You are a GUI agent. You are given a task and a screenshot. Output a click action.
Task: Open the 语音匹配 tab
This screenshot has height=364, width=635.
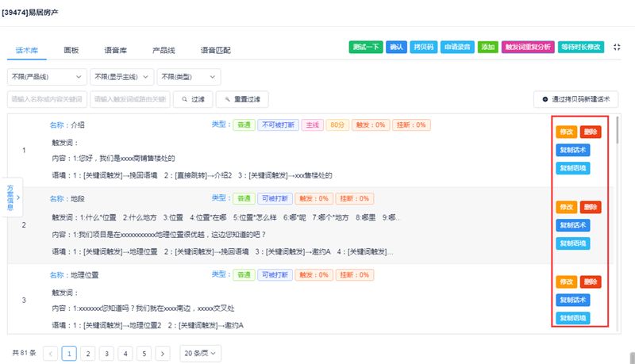pos(215,50)
